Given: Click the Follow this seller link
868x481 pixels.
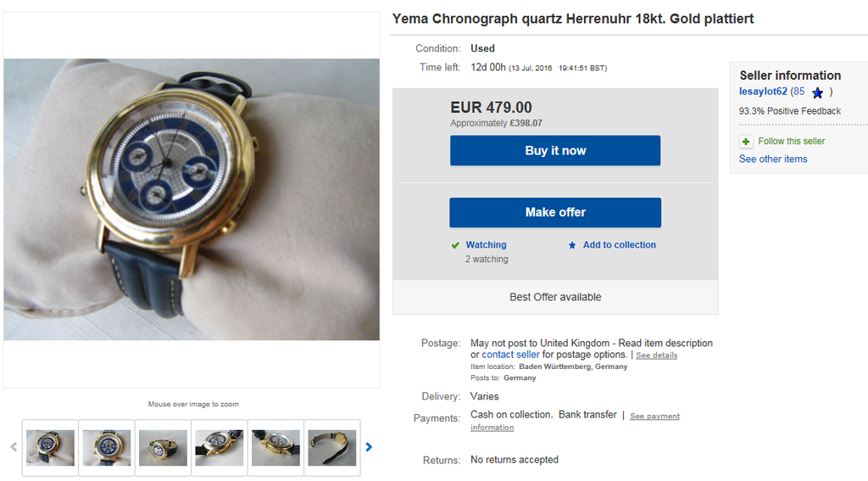Looking at the screenshot, I should click(791, 142).
